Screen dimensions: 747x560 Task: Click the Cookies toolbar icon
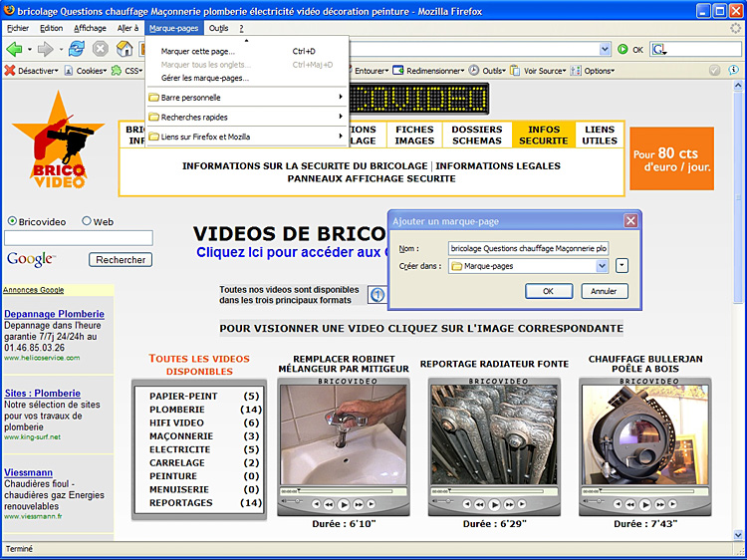(69, 71)
